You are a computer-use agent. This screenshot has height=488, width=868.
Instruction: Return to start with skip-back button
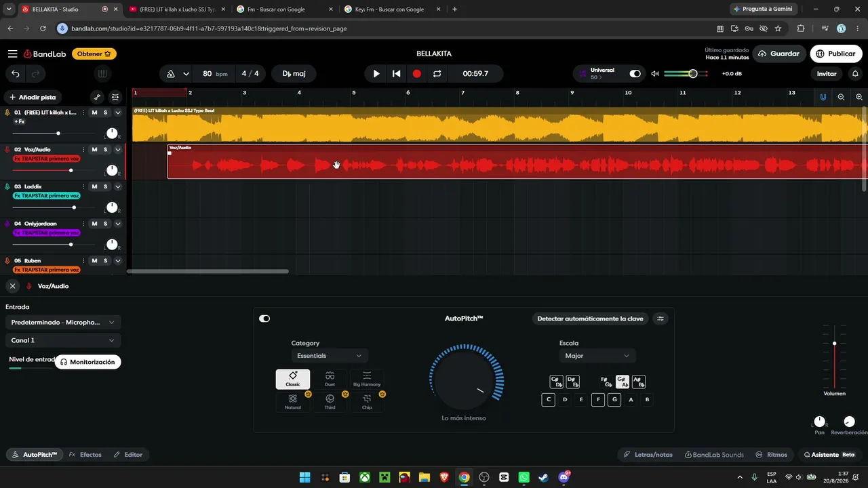tap(397, 74)
